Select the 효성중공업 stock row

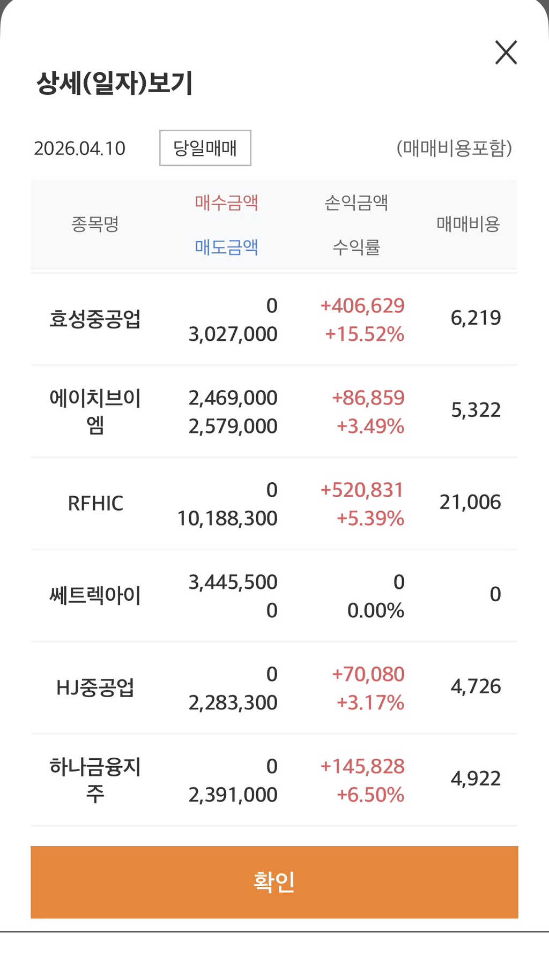coord(95,319)
